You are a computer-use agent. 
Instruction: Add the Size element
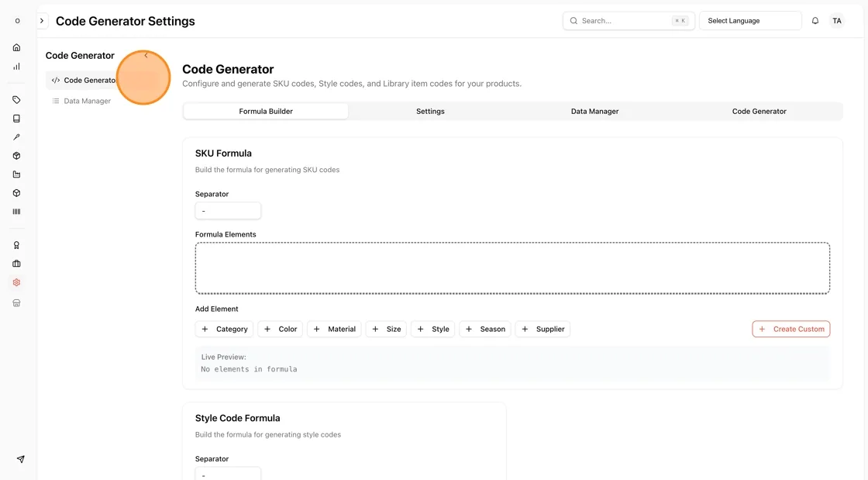pyautogui.click(x=387, y=329)
